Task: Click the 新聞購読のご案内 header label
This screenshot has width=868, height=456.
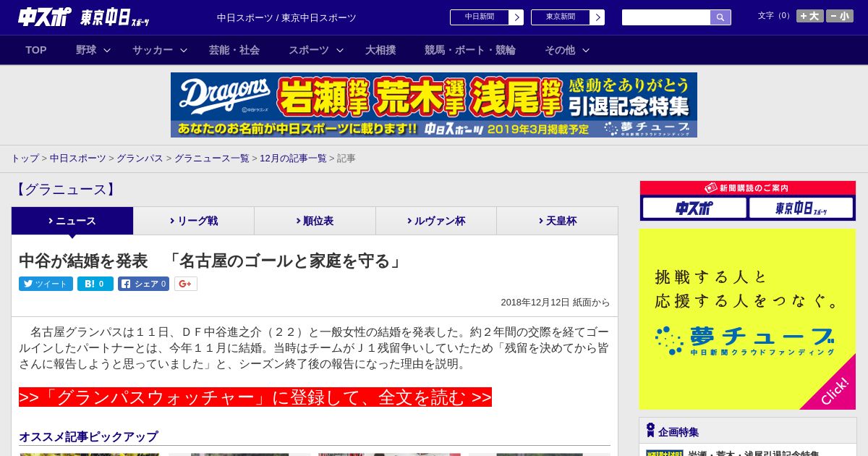Action: point(748,188)
